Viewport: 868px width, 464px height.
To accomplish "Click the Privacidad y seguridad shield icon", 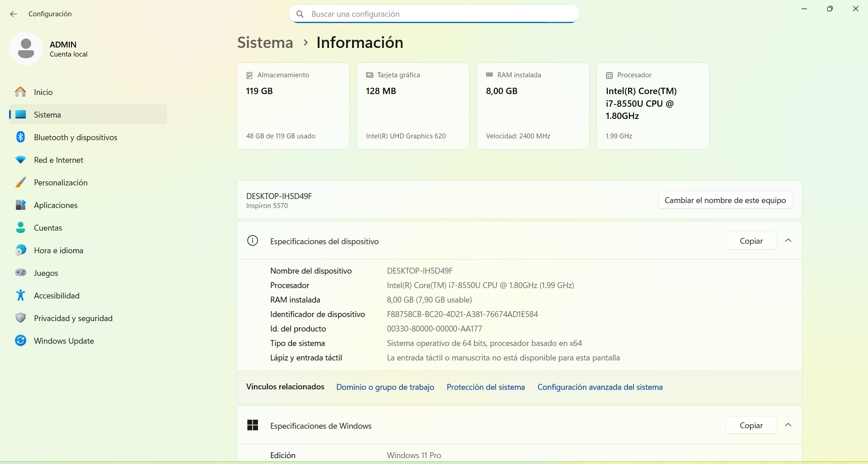I will coord(20,318).
